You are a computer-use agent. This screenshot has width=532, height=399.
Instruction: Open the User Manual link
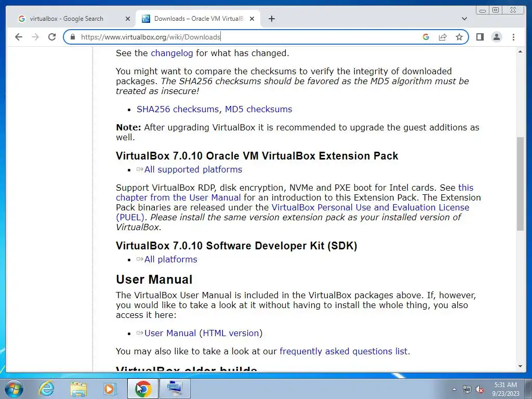[170, 333]
